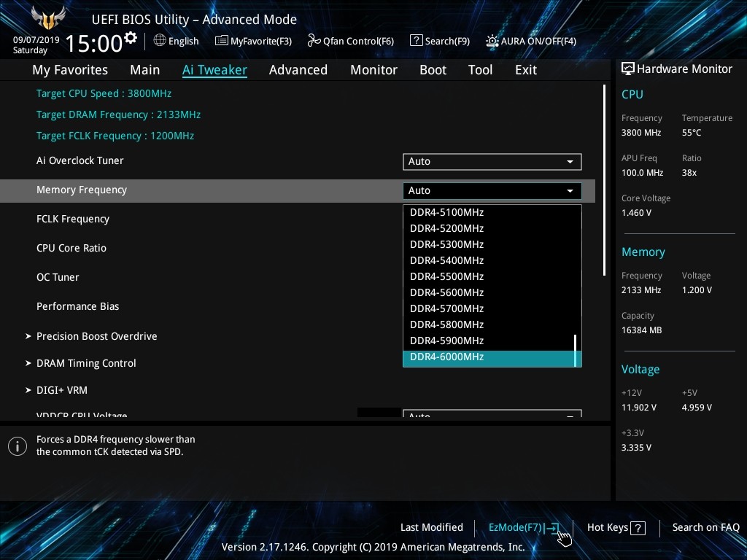Click the 15:00 clock display
Screen dimensions: 747x560
point(94,43)
